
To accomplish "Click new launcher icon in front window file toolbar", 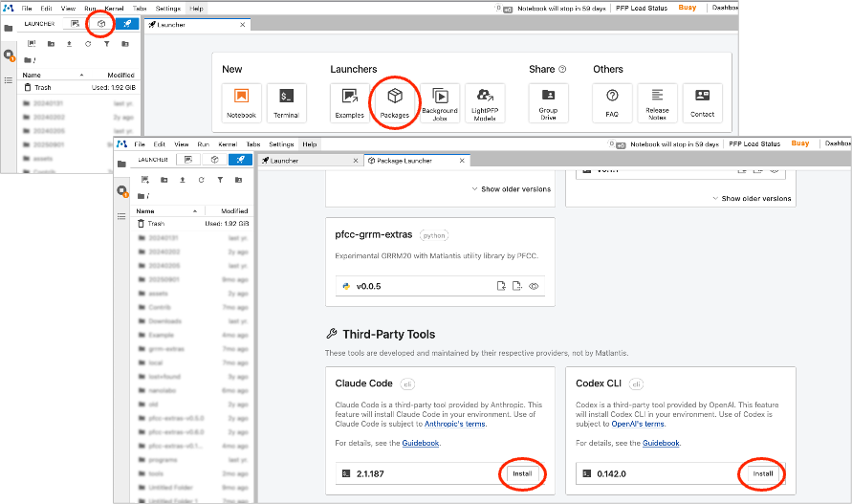I will (145, 180).
